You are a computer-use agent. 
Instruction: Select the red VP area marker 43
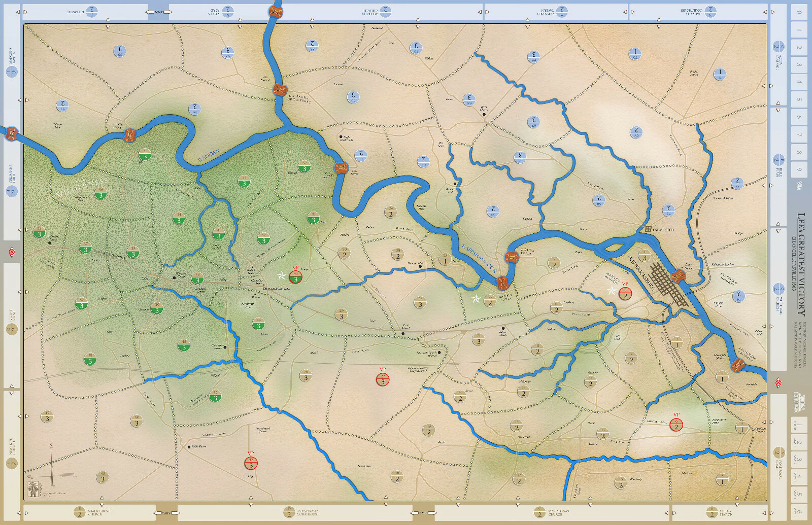(x=295, y=277)
